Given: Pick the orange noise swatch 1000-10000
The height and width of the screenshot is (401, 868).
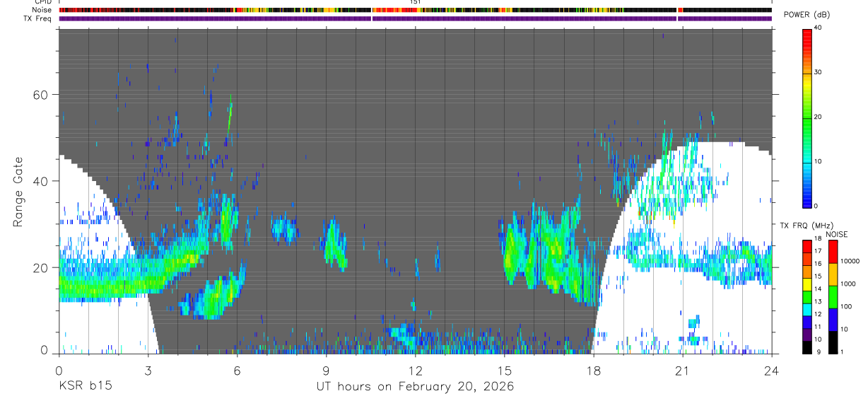Looking at the screenshot, I should (x=833, y=274).
